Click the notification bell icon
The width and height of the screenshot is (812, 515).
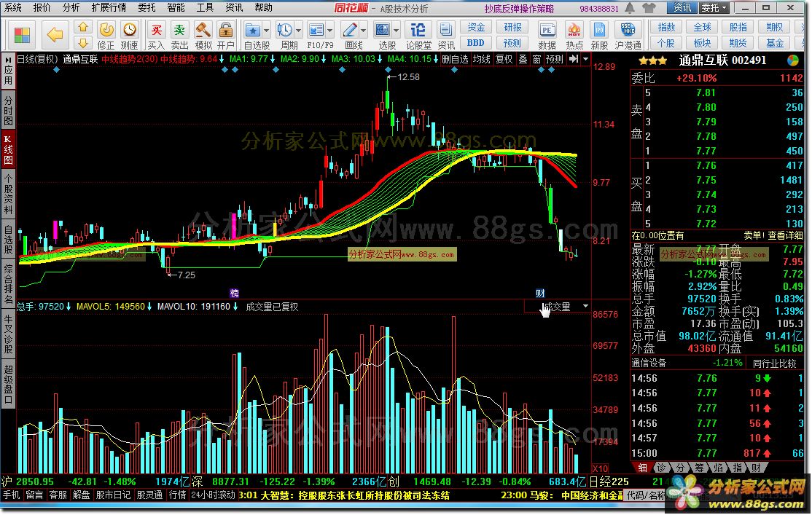coord(631,8)
